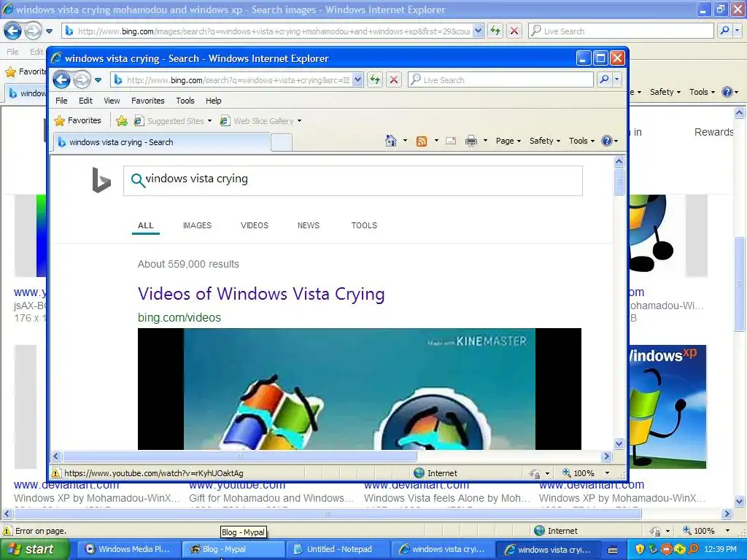Refresh the front window page
Screen dimensions: 747x560
(376, 80)
